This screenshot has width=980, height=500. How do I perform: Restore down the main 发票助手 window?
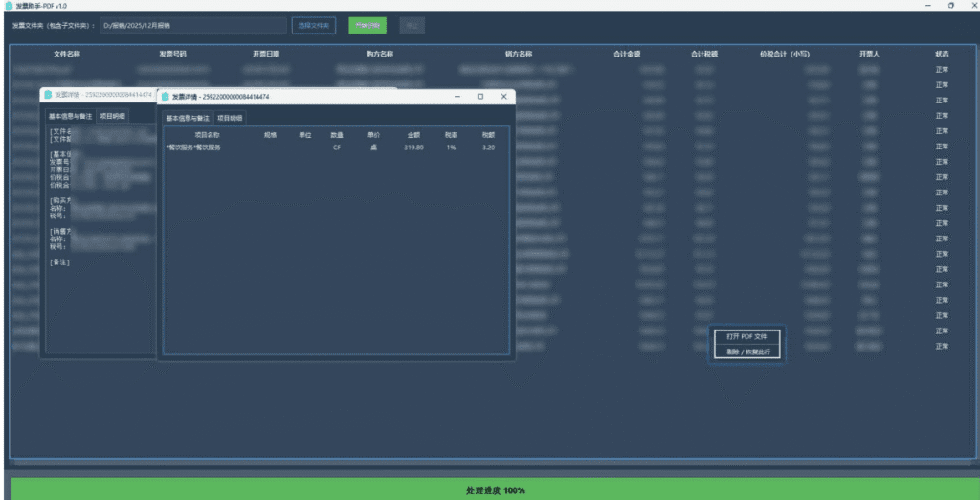click(950, 6)
